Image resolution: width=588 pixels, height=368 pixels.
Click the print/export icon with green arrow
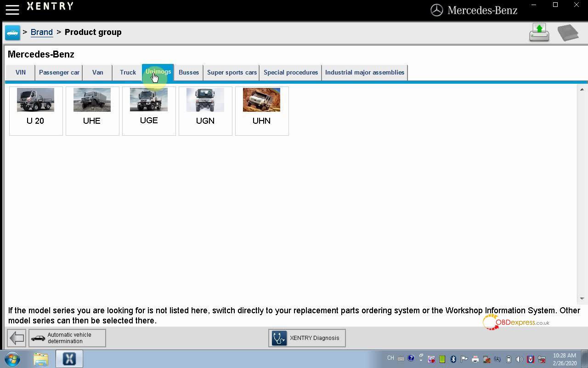(x=539, y=33)
